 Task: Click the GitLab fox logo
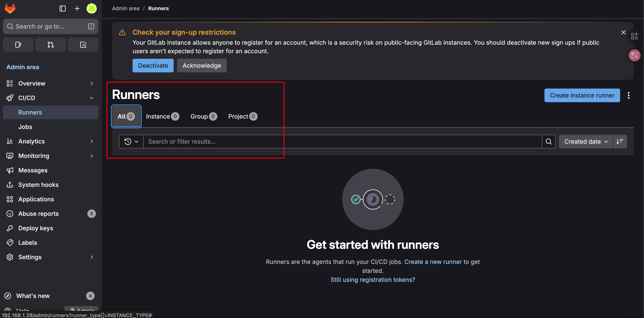[10, 9]
